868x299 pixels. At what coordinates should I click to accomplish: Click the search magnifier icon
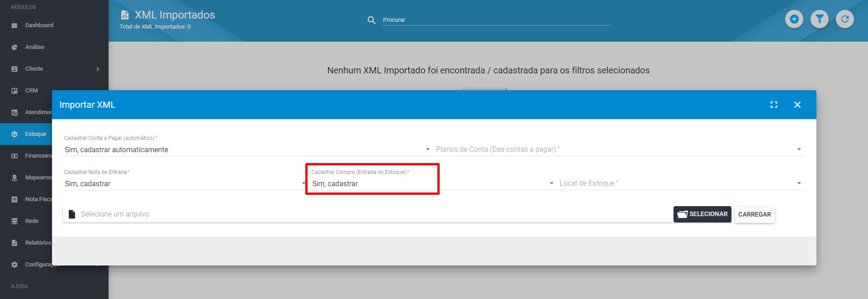coord(371,20)
